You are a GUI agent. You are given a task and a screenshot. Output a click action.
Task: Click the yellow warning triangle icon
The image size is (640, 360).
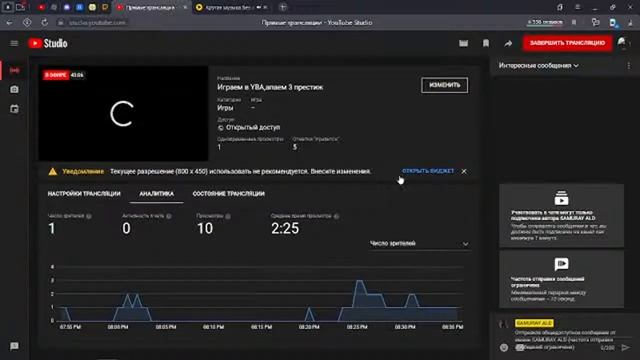point(53,171)
